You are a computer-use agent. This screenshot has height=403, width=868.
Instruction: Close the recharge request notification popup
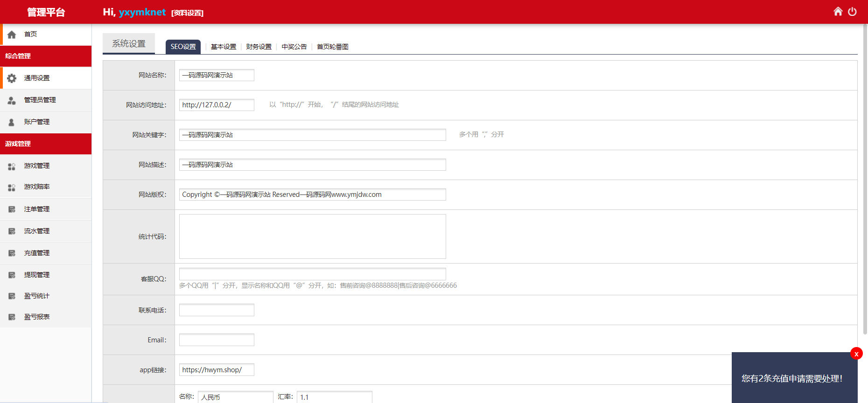pyautogui.click(x=856, y=354)
